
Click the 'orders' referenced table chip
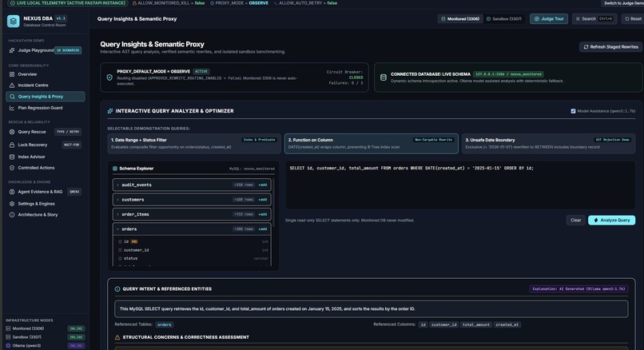(x=165, y=324)
